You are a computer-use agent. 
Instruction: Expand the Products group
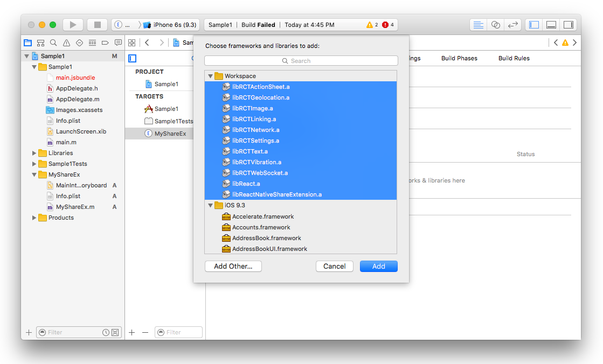[x=34, y=218]
